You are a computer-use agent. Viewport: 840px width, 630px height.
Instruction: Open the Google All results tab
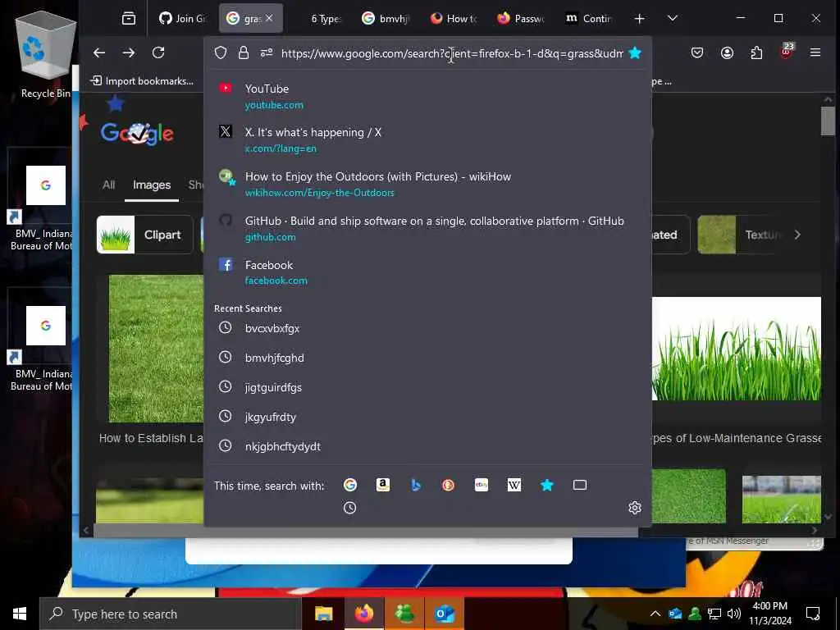[x=109, y=185]
